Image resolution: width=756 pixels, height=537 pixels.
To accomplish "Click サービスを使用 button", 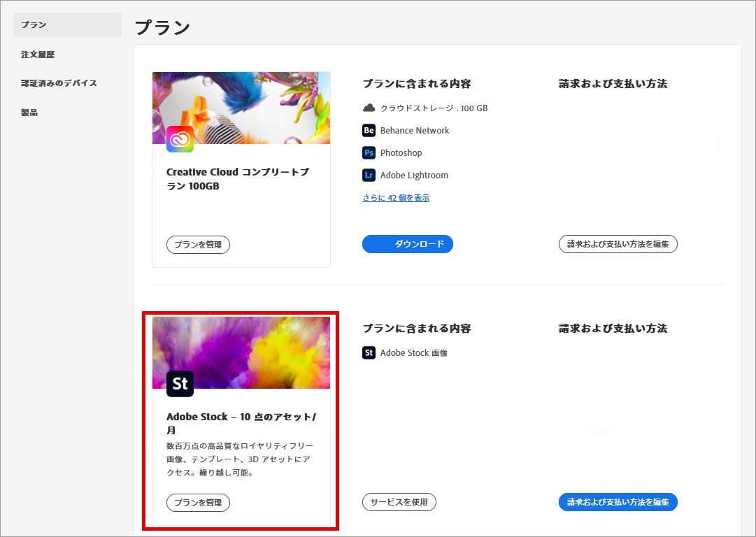I will coord(399,502).
